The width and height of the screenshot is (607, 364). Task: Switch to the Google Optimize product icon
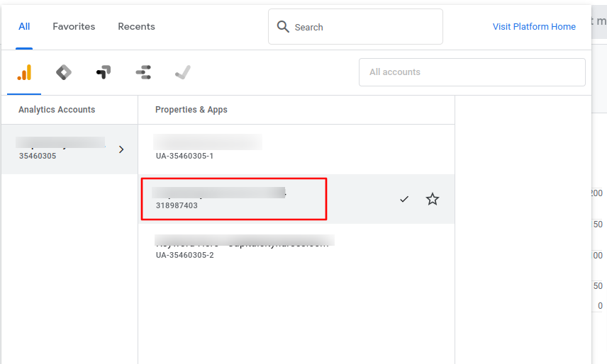pos(104,72)
